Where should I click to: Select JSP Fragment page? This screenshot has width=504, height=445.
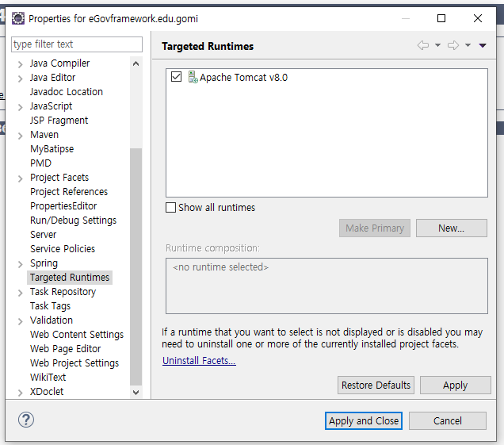pyautogui.click(x=59, y=121)
